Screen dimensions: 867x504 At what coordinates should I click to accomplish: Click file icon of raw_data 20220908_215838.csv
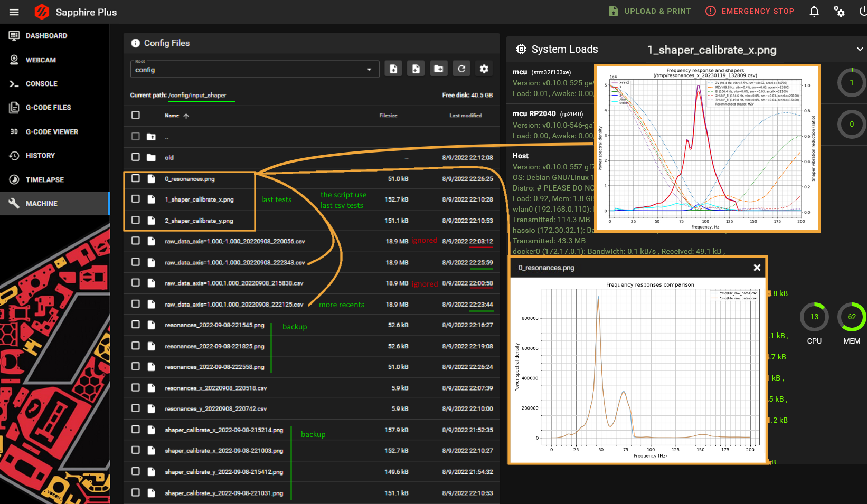click(151, 283)
